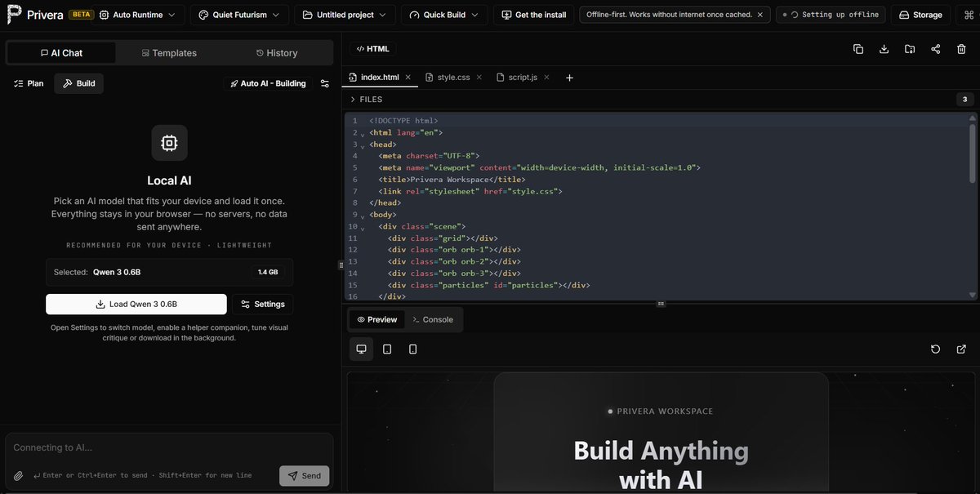Fold the scene div on line 10
Screen dimensions: 980x494
(362, 228)
